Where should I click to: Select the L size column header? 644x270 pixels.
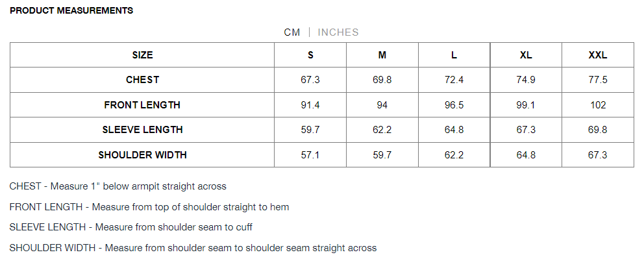pyautogui.click(x=454, y=55)
